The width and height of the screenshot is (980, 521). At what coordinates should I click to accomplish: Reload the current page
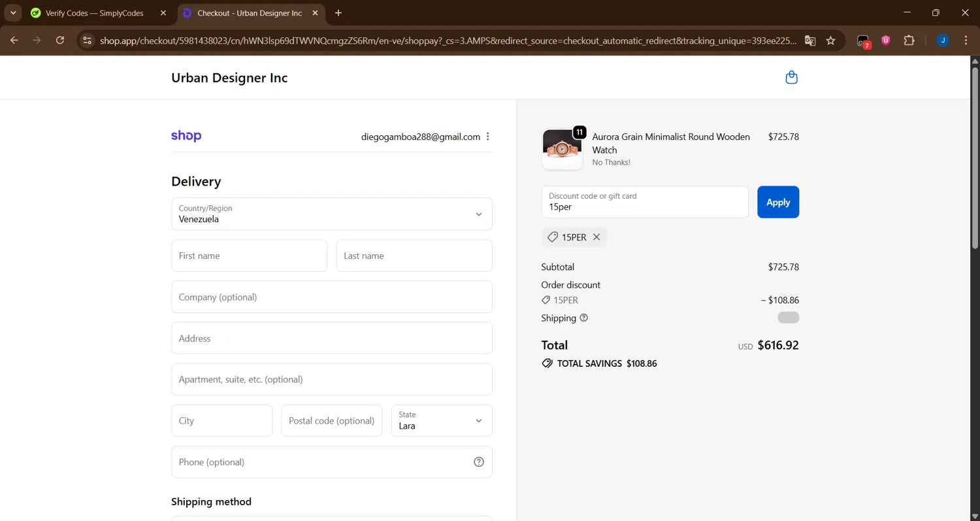click(x=60, y=41)
